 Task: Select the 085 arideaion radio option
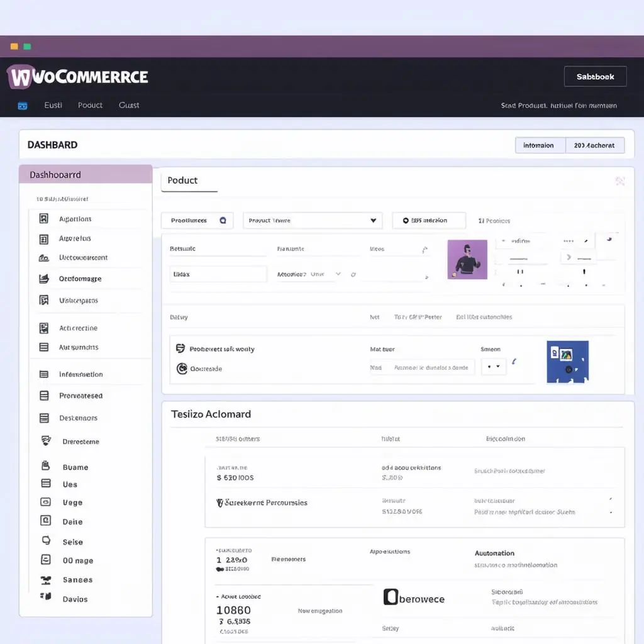click(x=406, y=221)
